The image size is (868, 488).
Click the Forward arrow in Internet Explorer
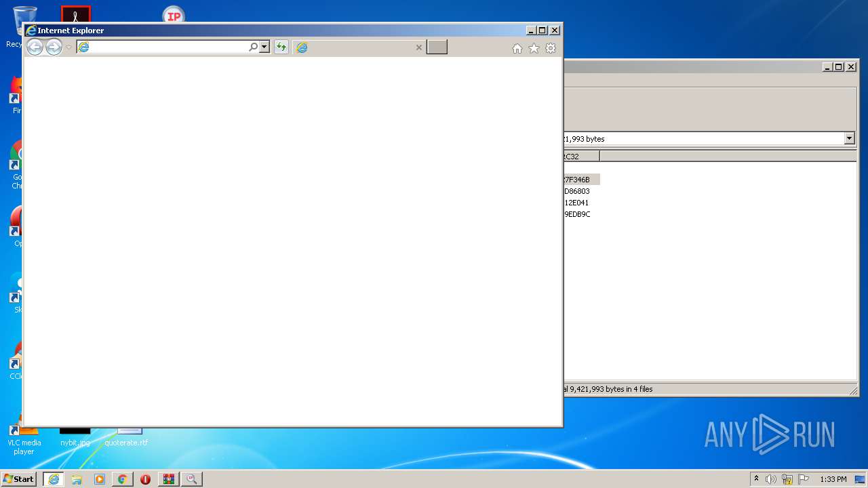pos(54,47)
